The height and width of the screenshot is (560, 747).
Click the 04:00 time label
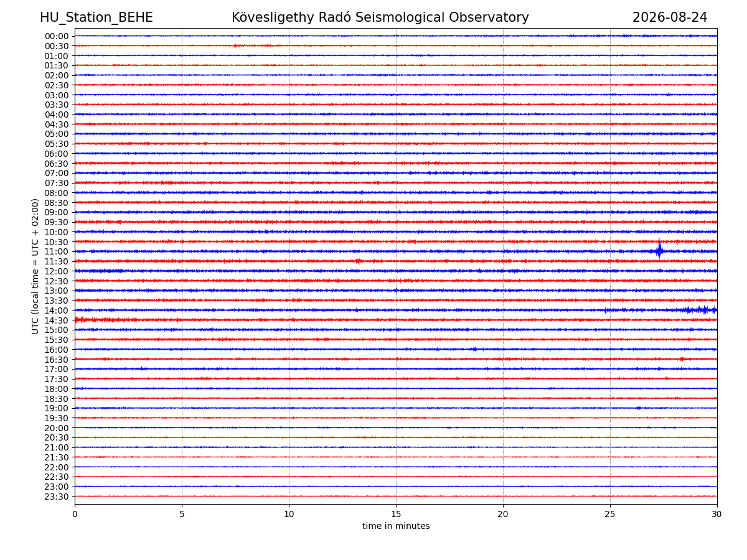pos(57,114)
